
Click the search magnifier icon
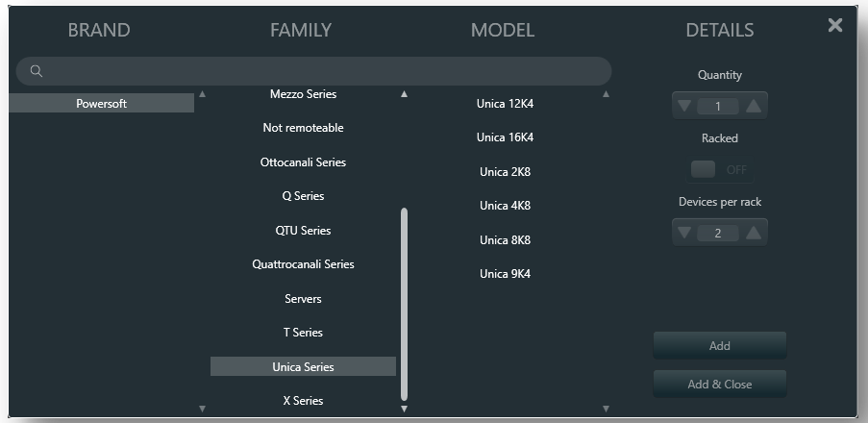pos(36,71)
